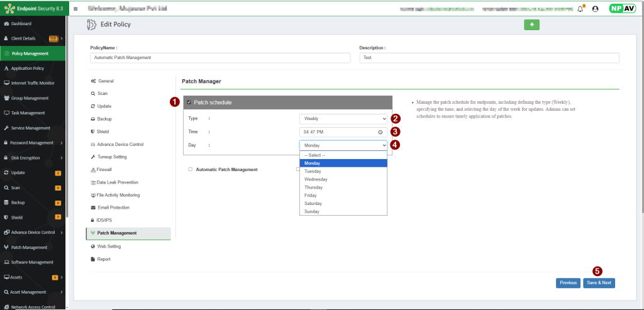Screen dimensions: 644x310
Task: Expand Password Management in sidebar
Action: click(33, 143)
